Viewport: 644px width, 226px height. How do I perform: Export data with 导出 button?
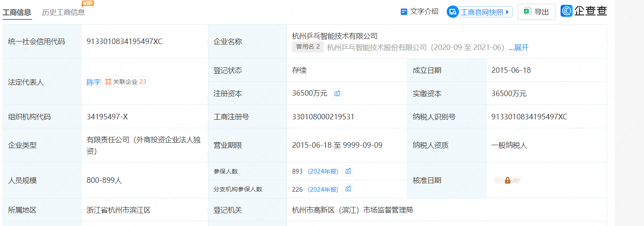pos(536,12)
